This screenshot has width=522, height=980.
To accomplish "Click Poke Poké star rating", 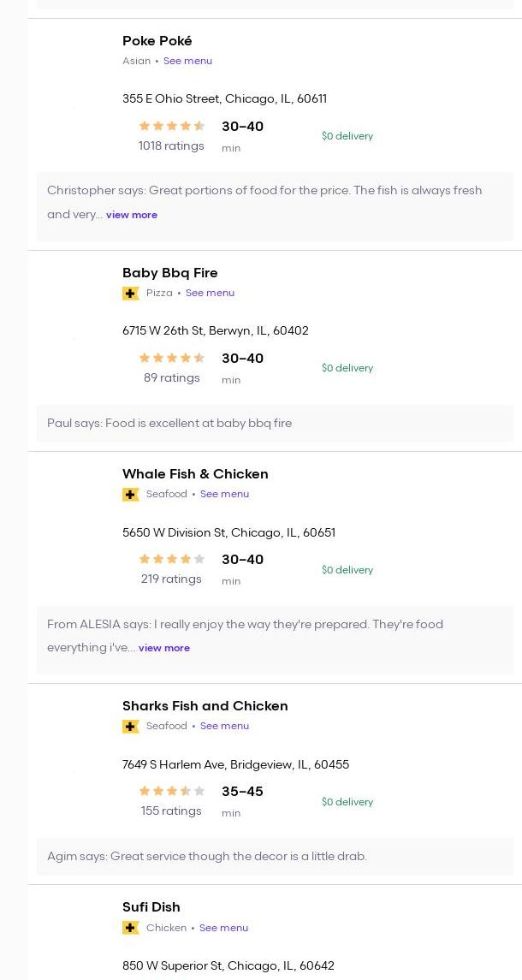I will click(172, 126).
